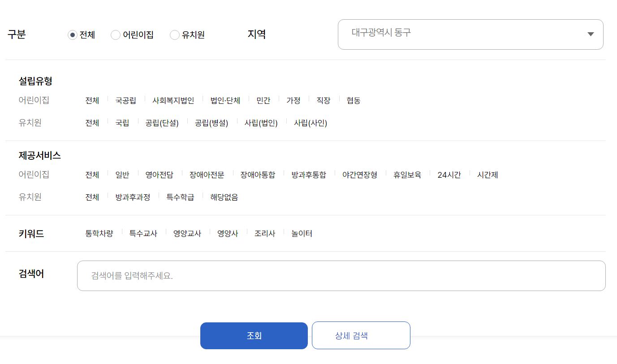
Task: Choose 특수학급 kindergarten service
Action: [180, 197]
